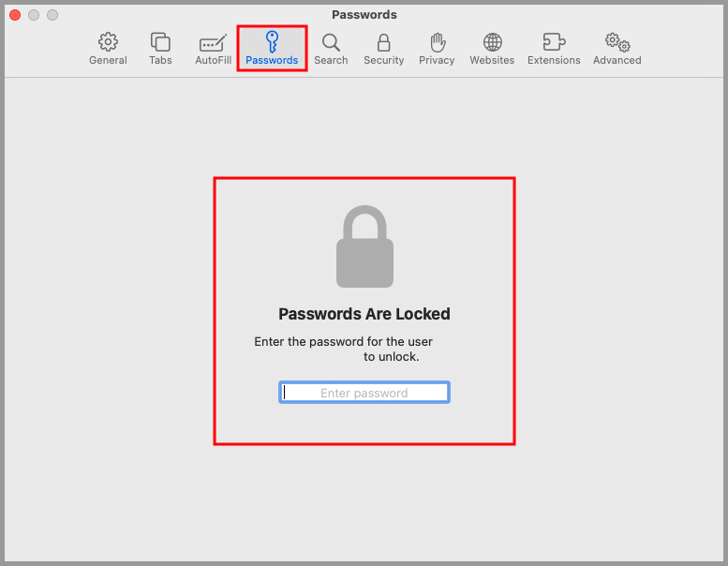Click the large gray lock image
The image size is (728, 566).
[364, 246]
